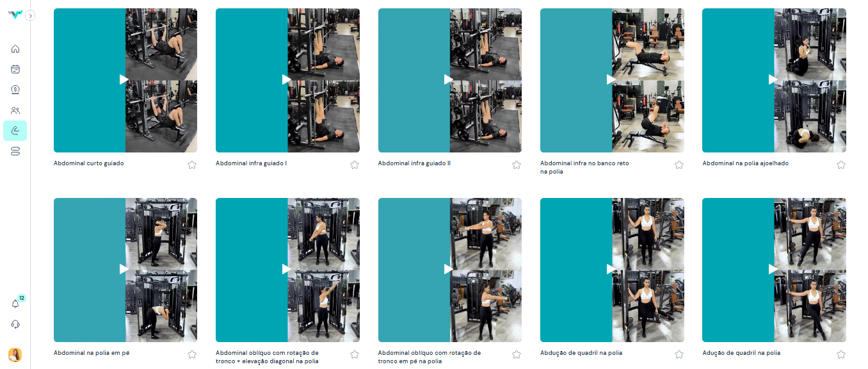Open the notifications bell with badge 12
The width and height of the screenshot is (868, 369).
coord(16,304)
